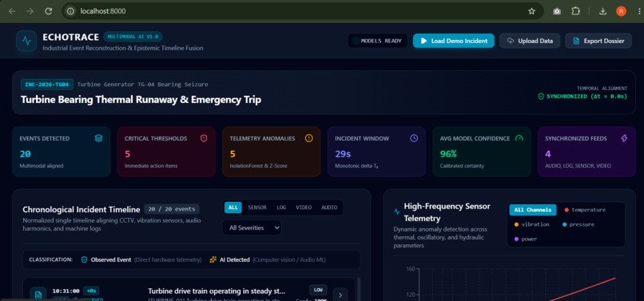This screenshot has width=644, height=301.
Task: Click the Synchronized Feeds value 4
Action: 548,154
